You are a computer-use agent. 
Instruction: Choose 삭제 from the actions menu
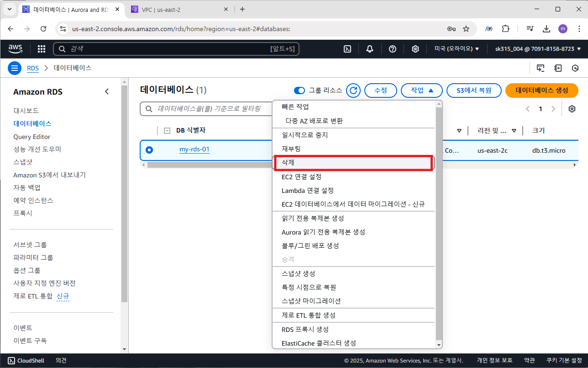point(352,163)
